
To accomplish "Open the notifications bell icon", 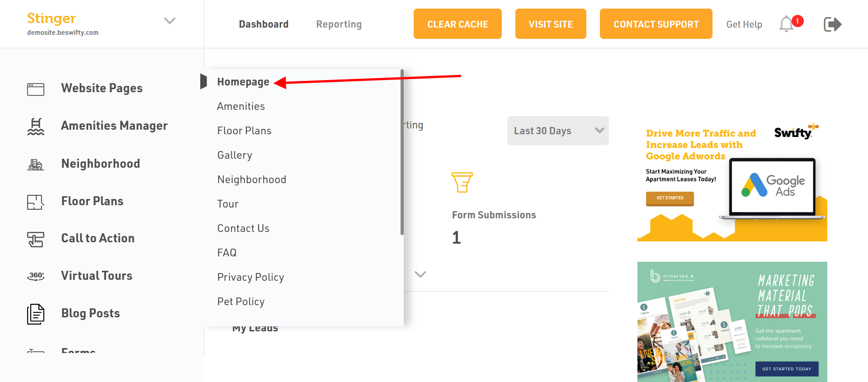I will point(787,24).
